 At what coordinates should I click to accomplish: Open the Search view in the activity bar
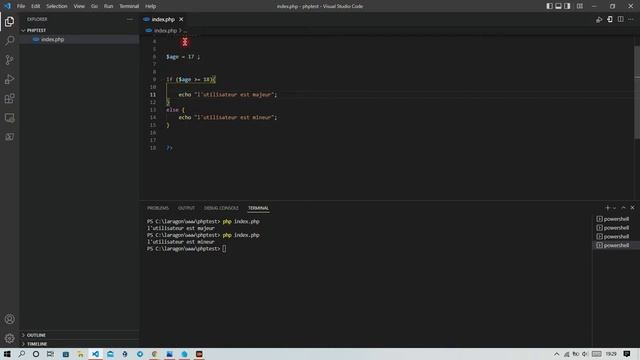point(9,40)
